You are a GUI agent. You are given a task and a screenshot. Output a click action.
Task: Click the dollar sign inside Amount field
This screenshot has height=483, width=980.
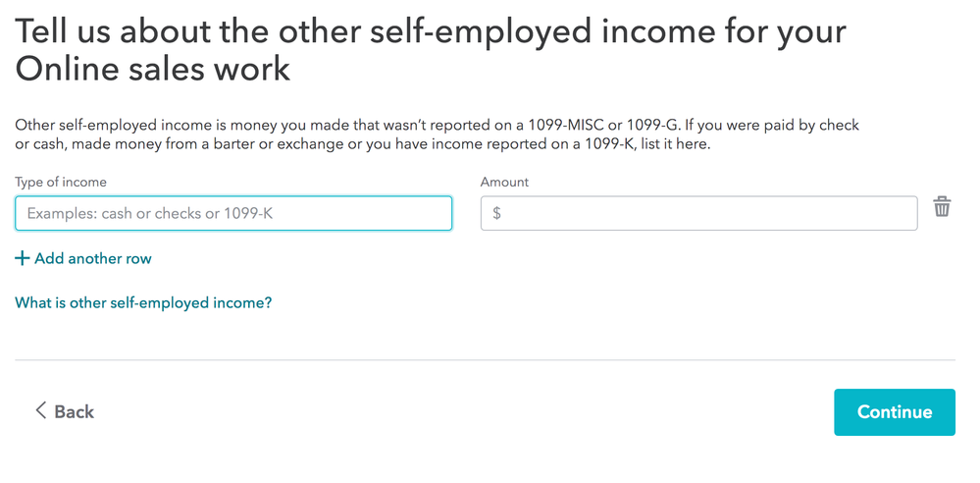point(496,213)
